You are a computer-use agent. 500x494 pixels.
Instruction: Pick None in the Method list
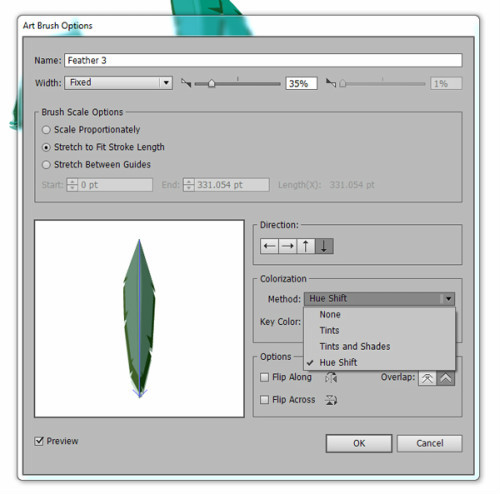330,314
